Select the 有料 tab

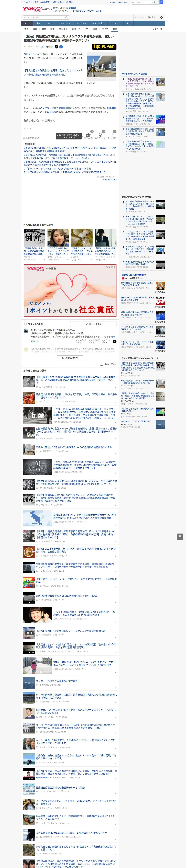pos(128,24)
